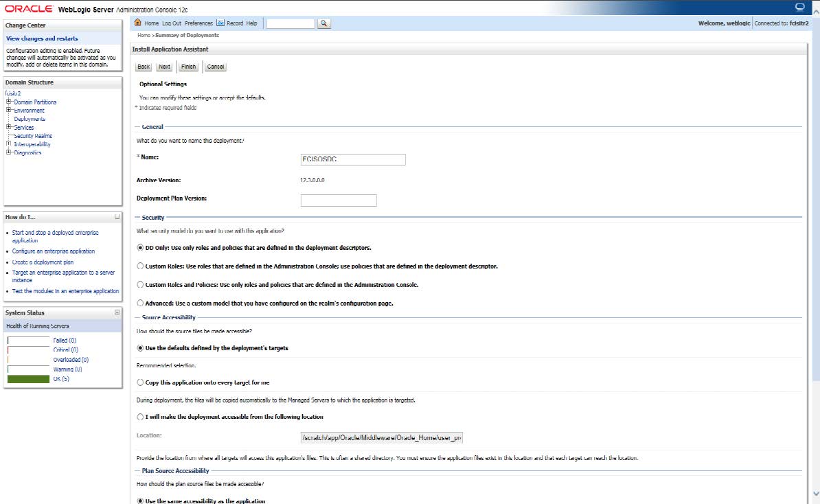Expand Diagnostics tree node
Image resolution: width=820 pixels, height=504 pixels.
click(x=8, y=152)
